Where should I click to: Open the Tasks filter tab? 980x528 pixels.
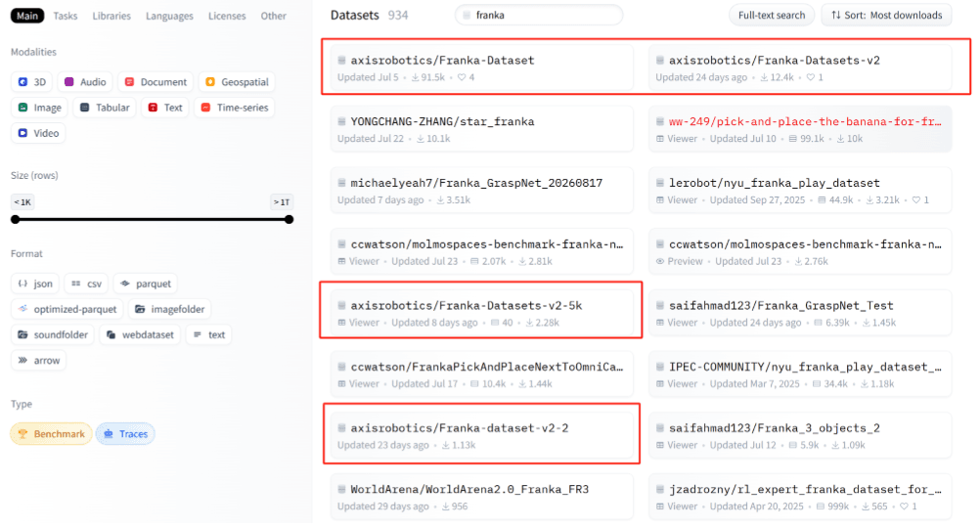(65, 16)
